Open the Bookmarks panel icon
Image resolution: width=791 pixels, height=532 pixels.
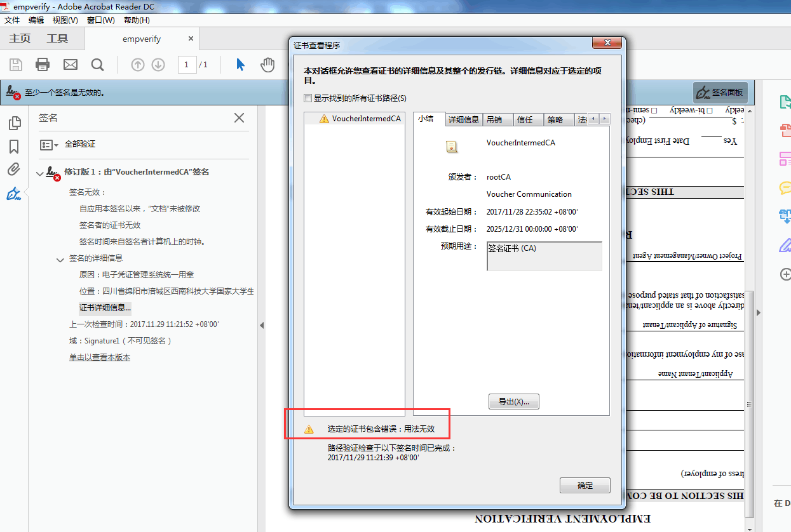click(x=14, y=147)
